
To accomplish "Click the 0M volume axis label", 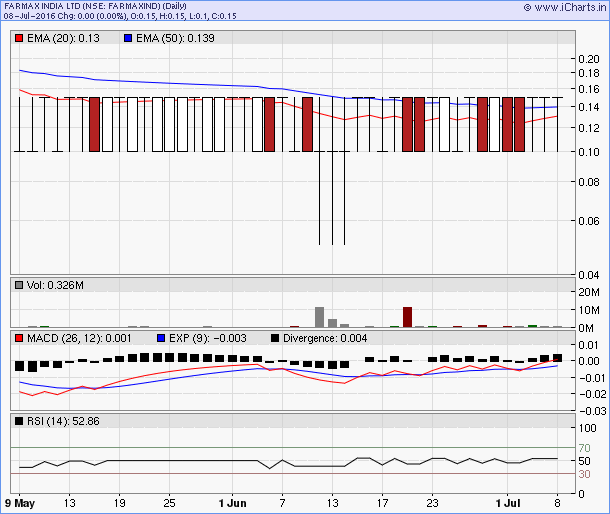I will tap(586, 328).
